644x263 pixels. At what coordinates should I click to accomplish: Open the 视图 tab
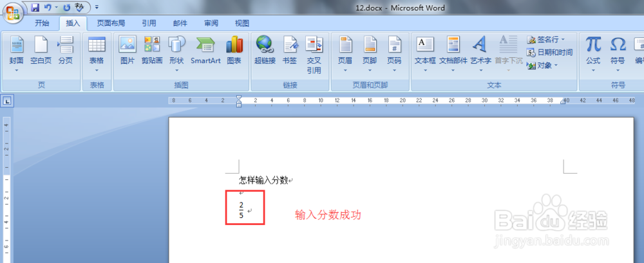(242, 23)
